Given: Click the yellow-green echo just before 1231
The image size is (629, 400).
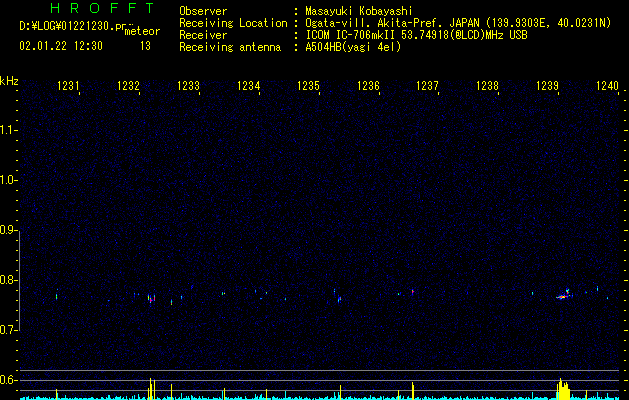Looking at the screenshot, I should (x=57, y=296).
